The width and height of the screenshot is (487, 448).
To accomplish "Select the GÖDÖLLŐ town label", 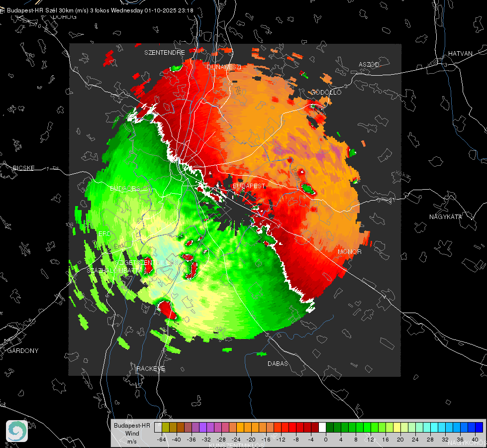I will pos(326,92).
